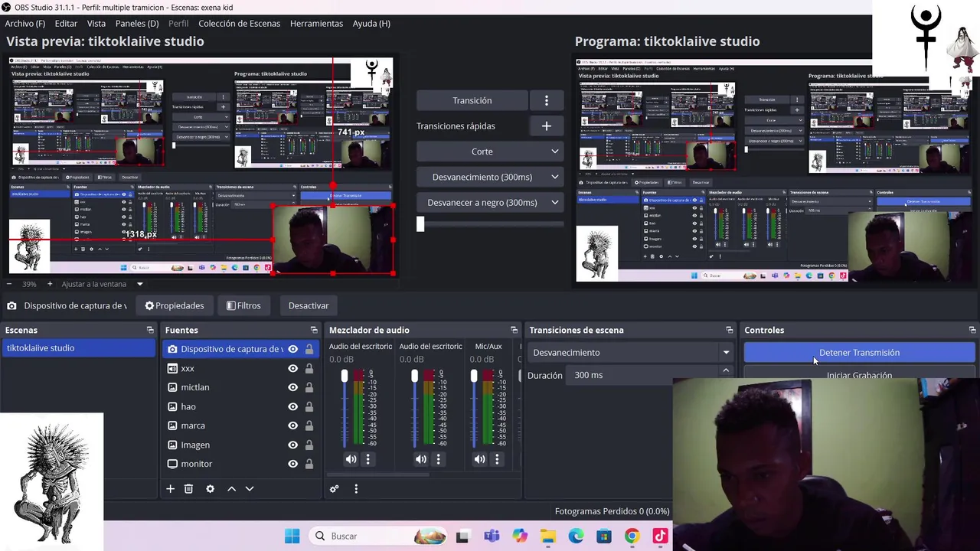Select the tiktoklaiive studio scene
This screenshot has width=980, height=551.
[78, 348]
